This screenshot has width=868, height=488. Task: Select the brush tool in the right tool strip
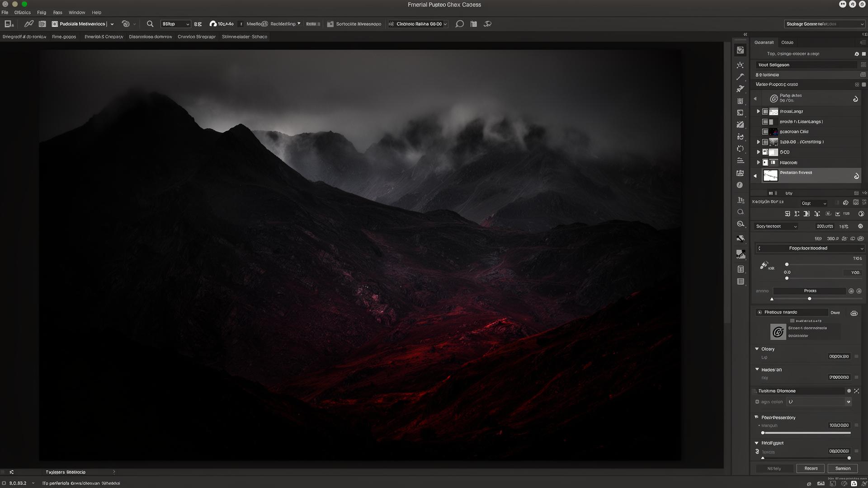pyautogui.click(x=740, y=77)
